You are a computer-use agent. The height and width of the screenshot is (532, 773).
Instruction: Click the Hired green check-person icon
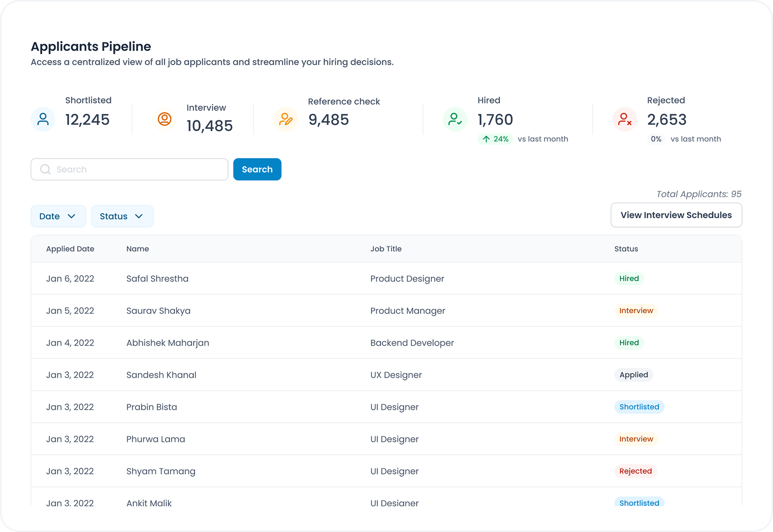455,119
